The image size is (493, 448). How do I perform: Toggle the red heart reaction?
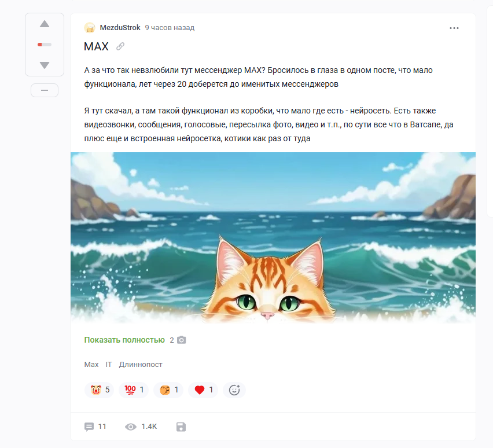[203, 390]
